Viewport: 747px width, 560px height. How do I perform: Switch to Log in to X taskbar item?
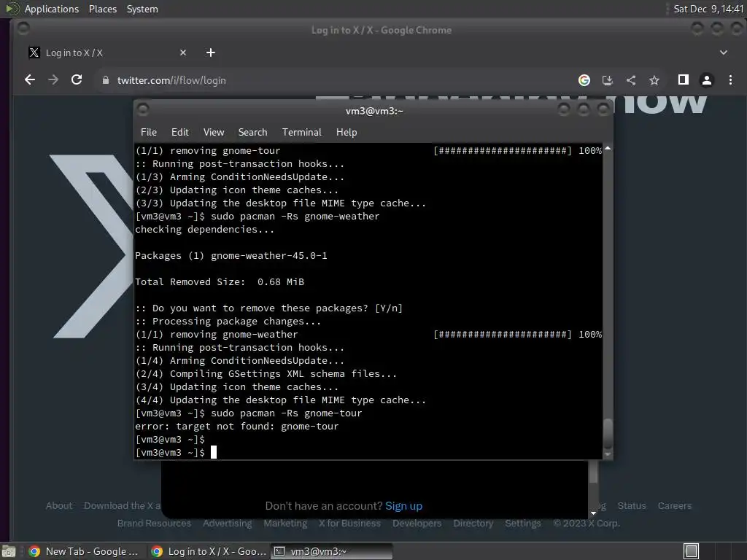[209, 551]
